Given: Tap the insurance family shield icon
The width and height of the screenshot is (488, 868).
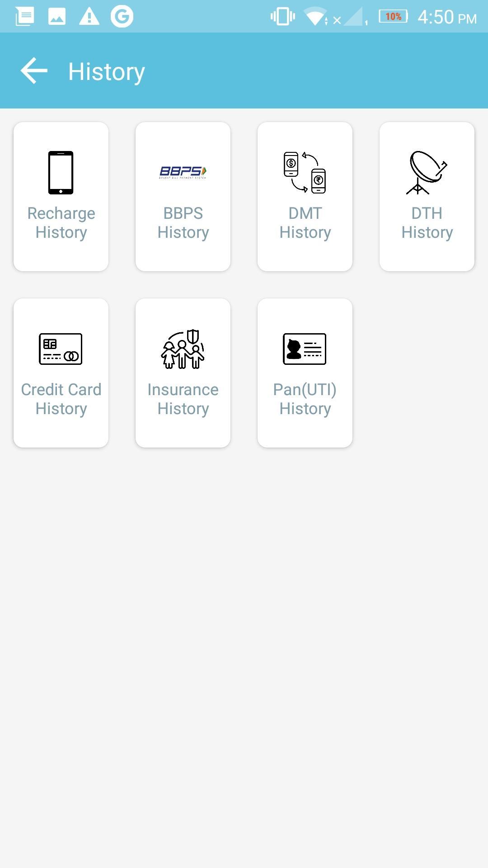Looking at the screenshot, I should point(183,349).
